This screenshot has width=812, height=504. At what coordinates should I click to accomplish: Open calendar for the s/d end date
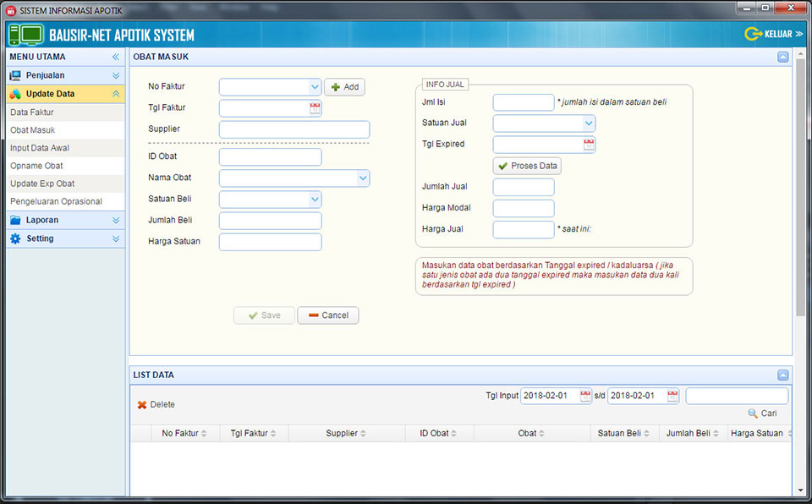tap(672, 396)
